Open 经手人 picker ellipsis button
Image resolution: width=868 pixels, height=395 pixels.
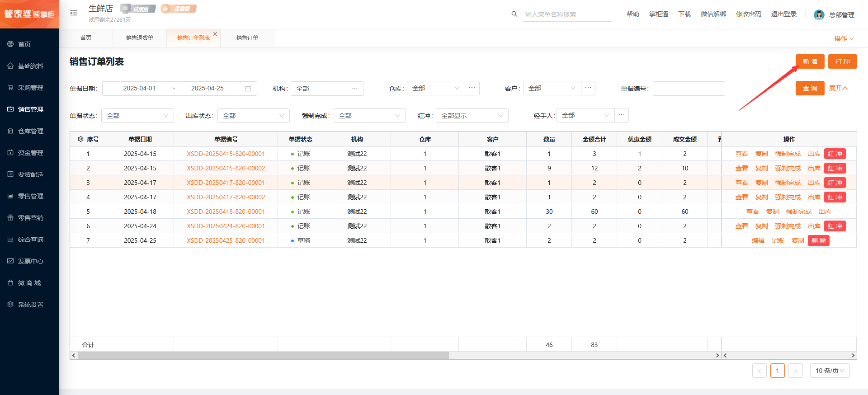622,115
